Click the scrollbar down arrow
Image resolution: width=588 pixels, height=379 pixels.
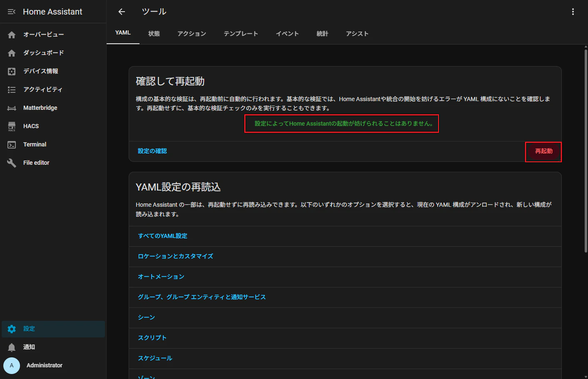click(x=586, y=376)
